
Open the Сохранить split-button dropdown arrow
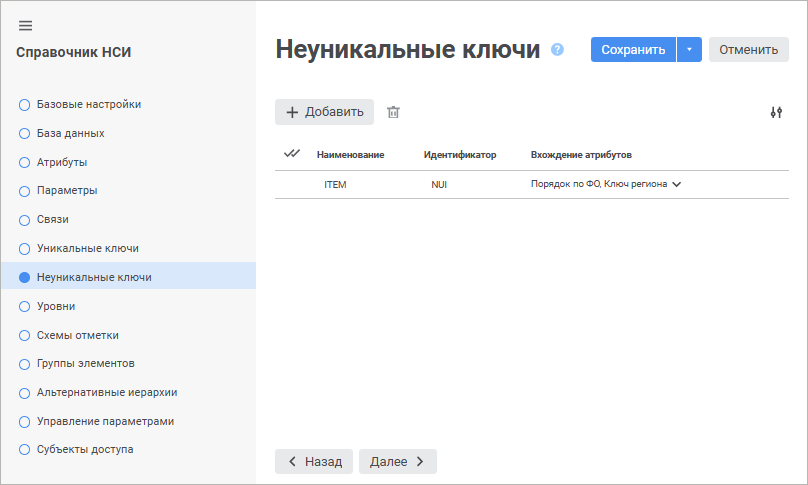click(689, 49)
